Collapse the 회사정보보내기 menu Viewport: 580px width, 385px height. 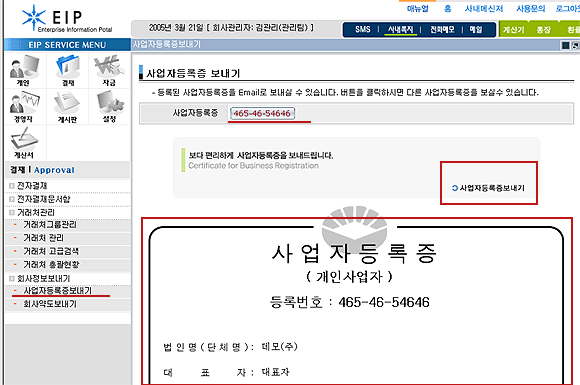coord(43,278)
